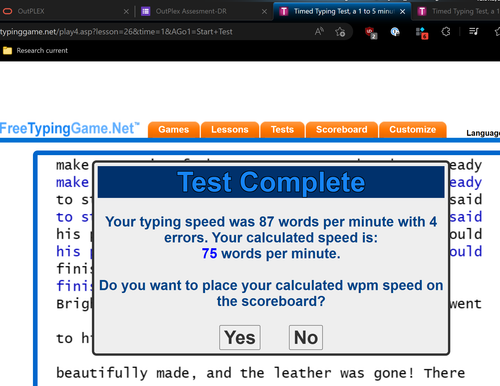
Task: Switch to OutPlex Assesment-DR browser tab
Action: [x=203, y=11]
